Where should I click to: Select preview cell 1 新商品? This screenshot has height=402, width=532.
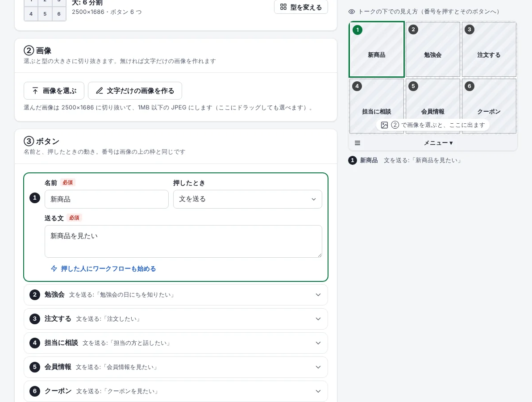[377, 50]
